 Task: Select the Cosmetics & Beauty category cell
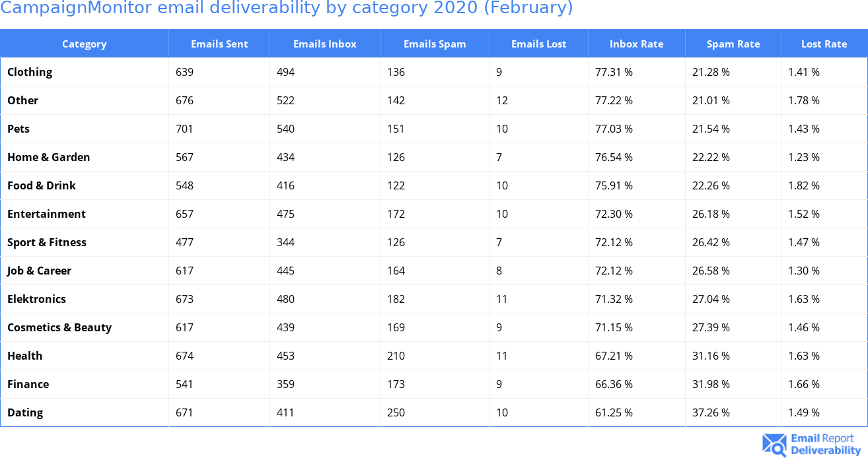(59, 327)
